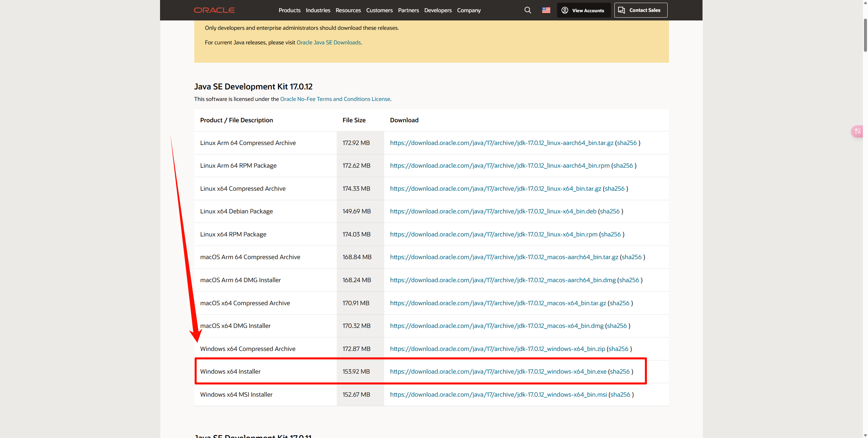
Task: Click the pink translate floating icon
Action: [858, 131]
